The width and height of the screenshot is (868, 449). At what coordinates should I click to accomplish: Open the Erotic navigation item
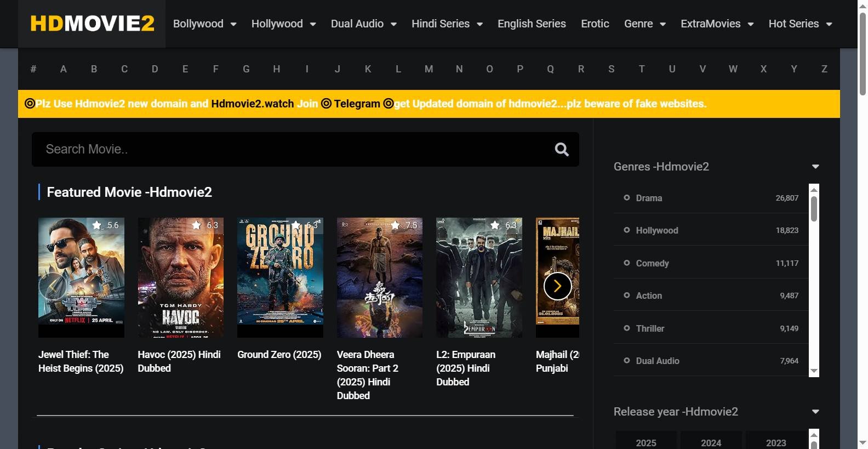tap(595, 24)
